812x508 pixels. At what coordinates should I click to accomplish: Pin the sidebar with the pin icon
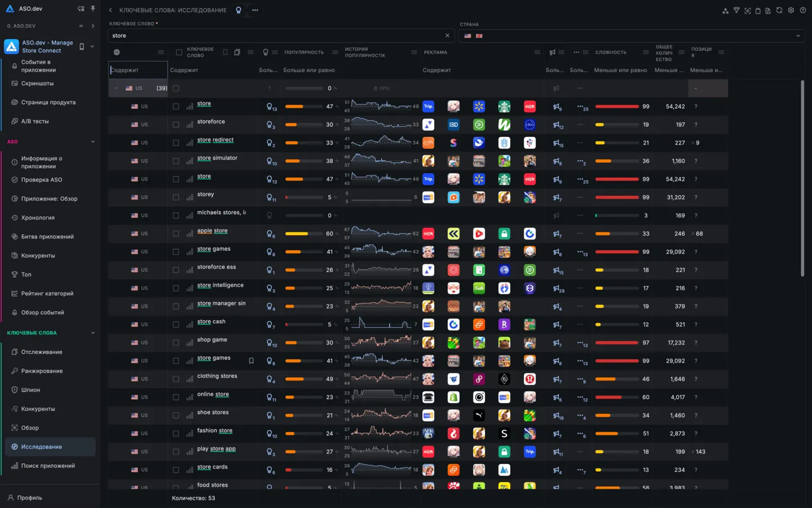[93, 9]
